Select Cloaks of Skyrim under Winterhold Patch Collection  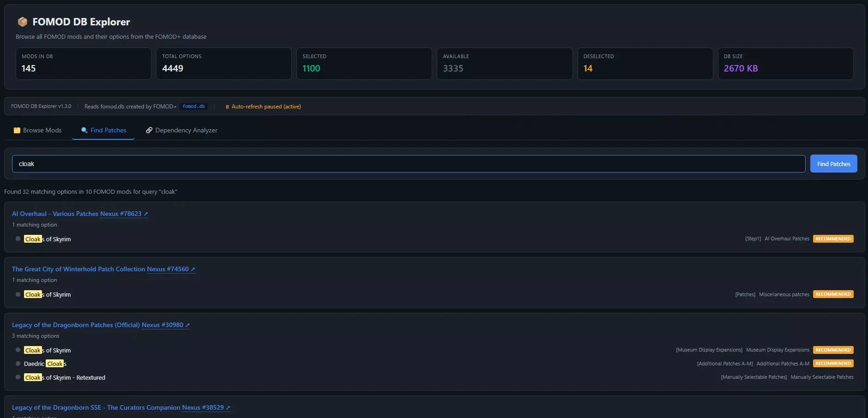click(48, 294)
